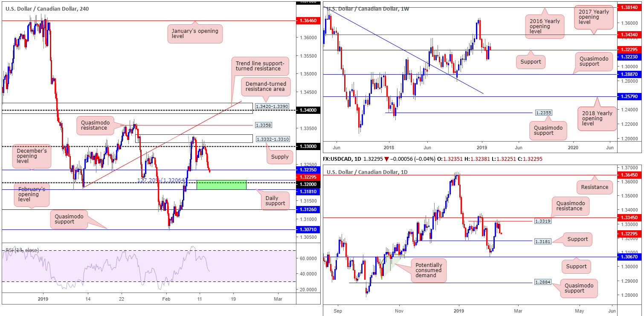
Task: Select the 1.32230 price label on weekly chart
Action: click(630, 56)
